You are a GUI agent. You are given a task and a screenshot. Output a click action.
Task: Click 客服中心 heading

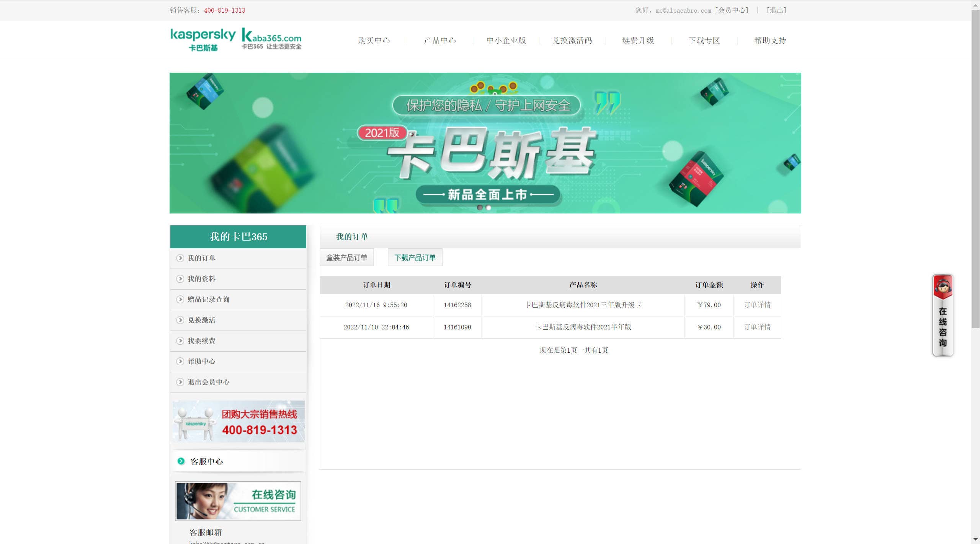(x=207, y=462)
